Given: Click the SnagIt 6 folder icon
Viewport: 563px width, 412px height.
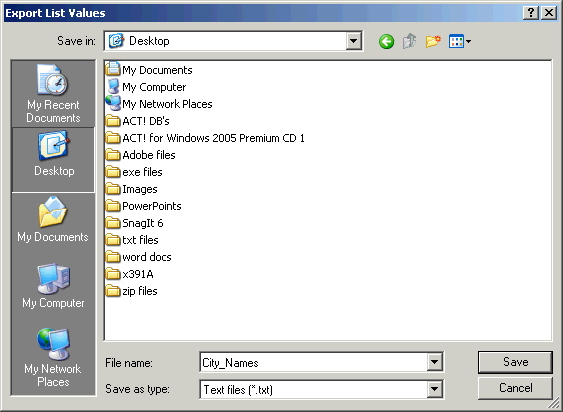Looking at the screenshot, I should click(x=113, y=223).
